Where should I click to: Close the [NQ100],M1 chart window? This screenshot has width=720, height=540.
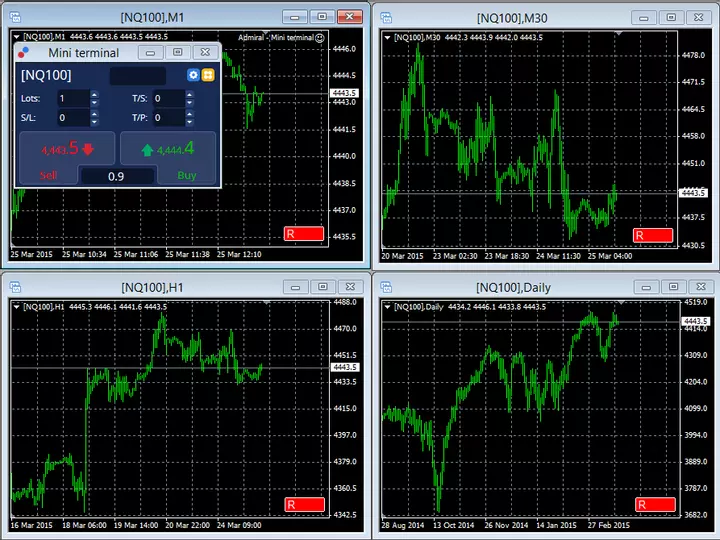(x=350, y=17)
